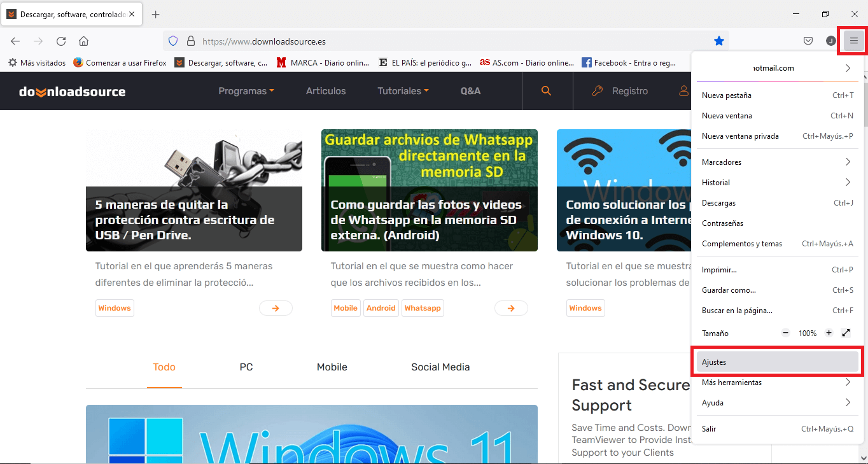Screen dimensions: 868x464
Task: Choose Imprimir... in menu
Action: pos(778,270)
